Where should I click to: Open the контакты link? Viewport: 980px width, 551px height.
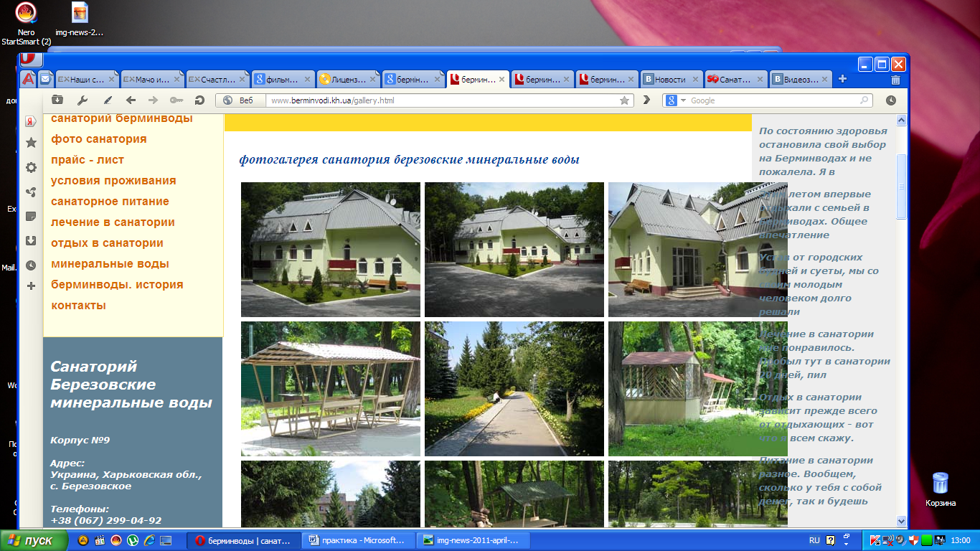coord(78,305)
